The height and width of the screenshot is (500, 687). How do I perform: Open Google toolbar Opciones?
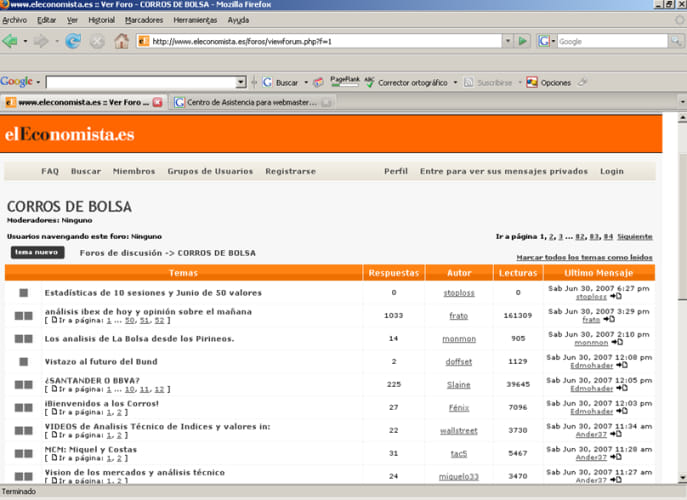point(549,82)
